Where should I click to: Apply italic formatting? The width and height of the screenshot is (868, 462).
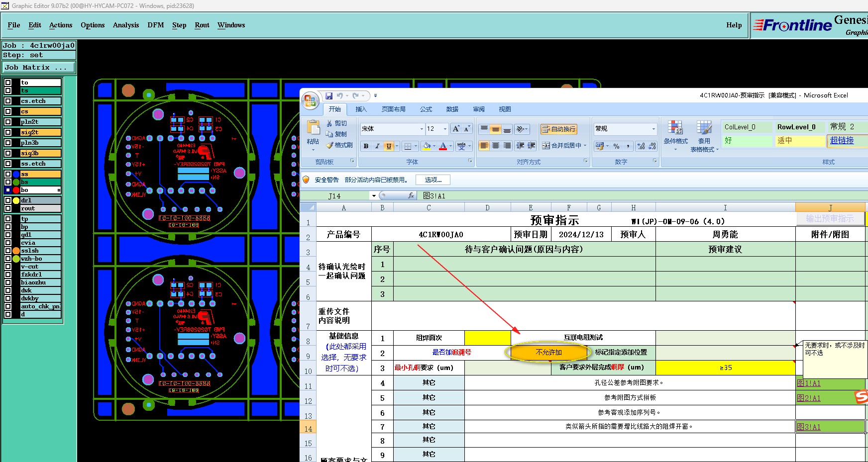click(377, 146)
